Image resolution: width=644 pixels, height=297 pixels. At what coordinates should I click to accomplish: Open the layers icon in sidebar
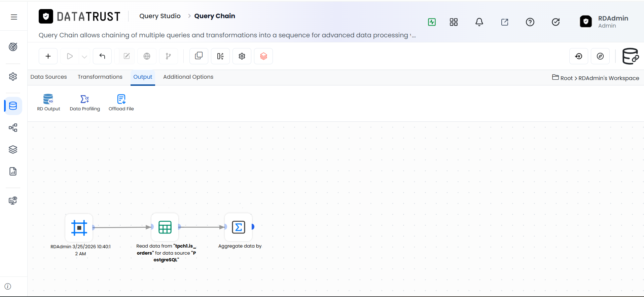(x=13, y=149)
